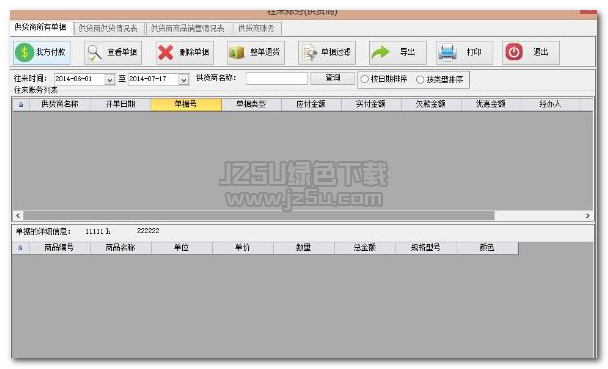This screenshot has width=608, height=369.
Task: Click the magnifier 查看单据 view icon
Action: pos(94,53)
